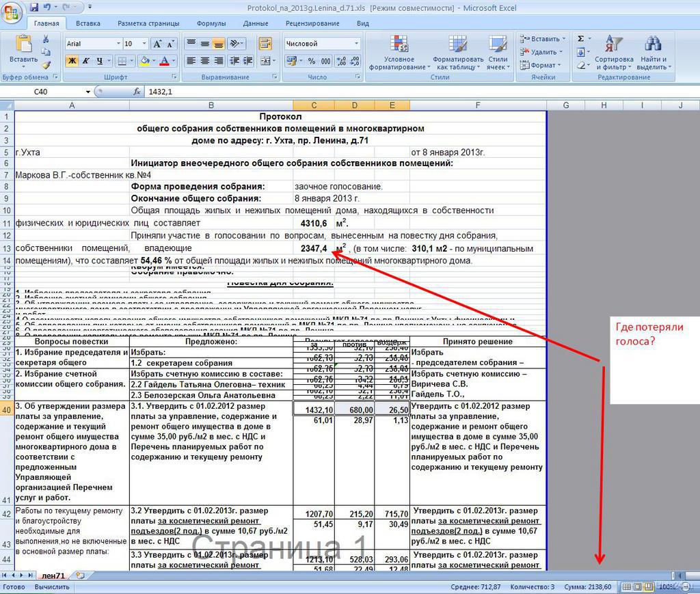
Task: Open the Разметка страницы tab
Action: click(148, 23)
